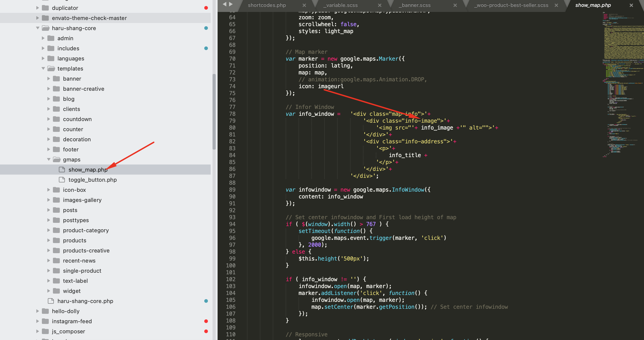Click the show_map.php file icon
Viewport: 644px width, 340px height.
[62, 170]
